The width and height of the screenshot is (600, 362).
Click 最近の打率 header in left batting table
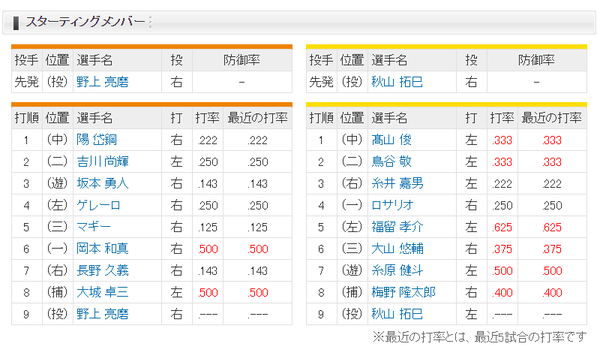(x=258, y=118)
